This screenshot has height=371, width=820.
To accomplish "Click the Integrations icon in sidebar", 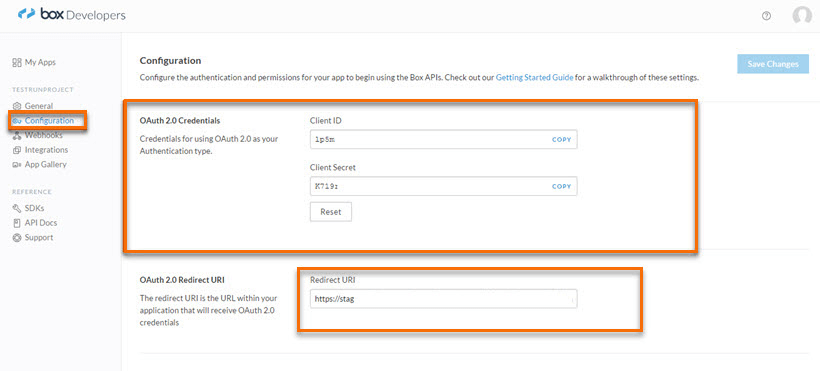I will [17, 150].
